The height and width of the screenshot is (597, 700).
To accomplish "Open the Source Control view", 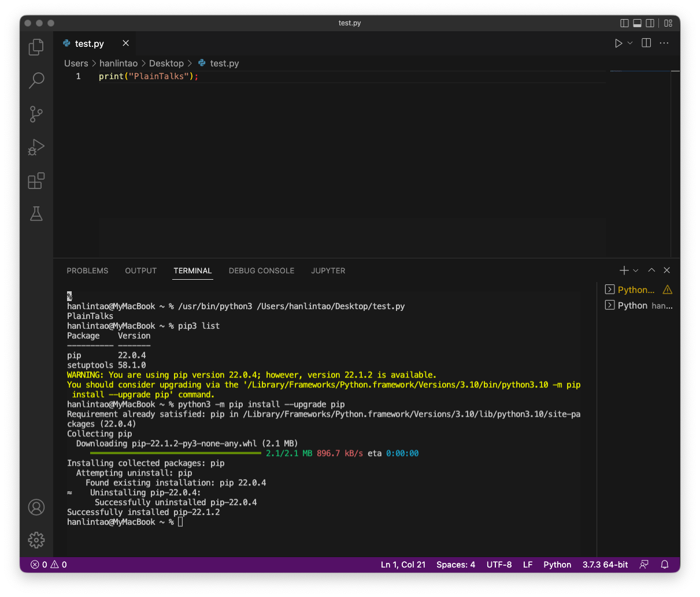I will point(36,114).
